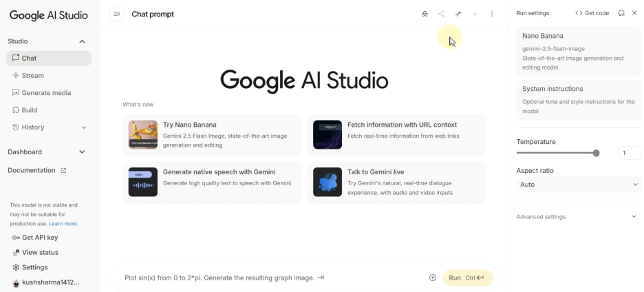
Task: Click the native speech card thumbnail
Action: 143,182
